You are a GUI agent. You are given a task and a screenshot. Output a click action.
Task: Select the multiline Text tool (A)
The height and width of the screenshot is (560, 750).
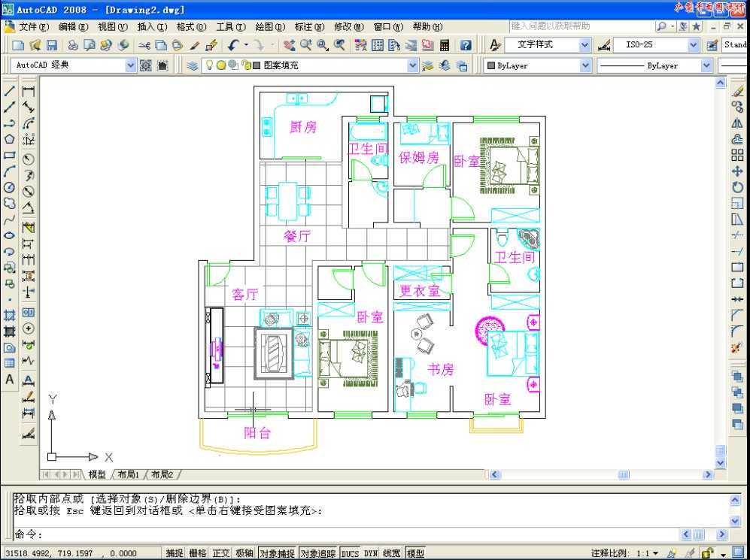click(9, 380)
